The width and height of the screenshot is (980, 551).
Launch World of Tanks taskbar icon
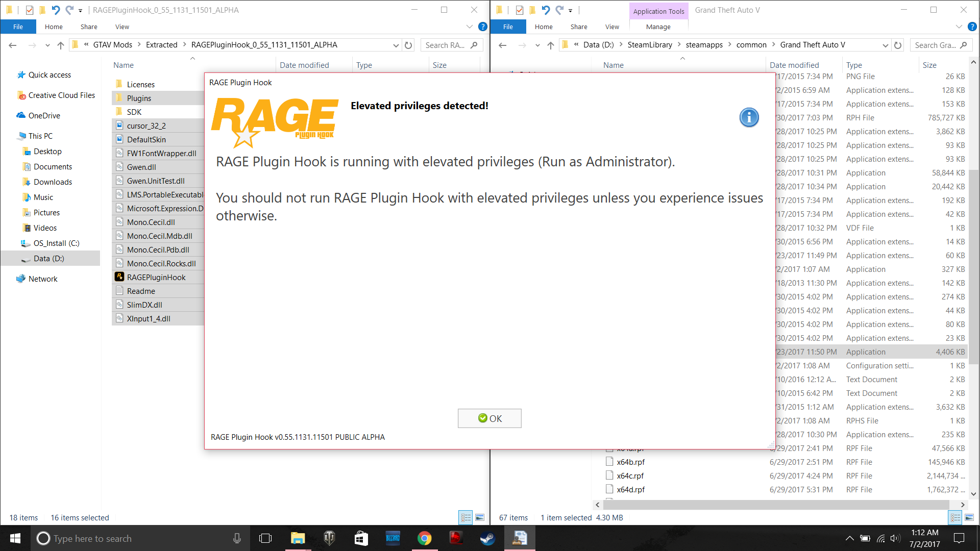point(329,538)
